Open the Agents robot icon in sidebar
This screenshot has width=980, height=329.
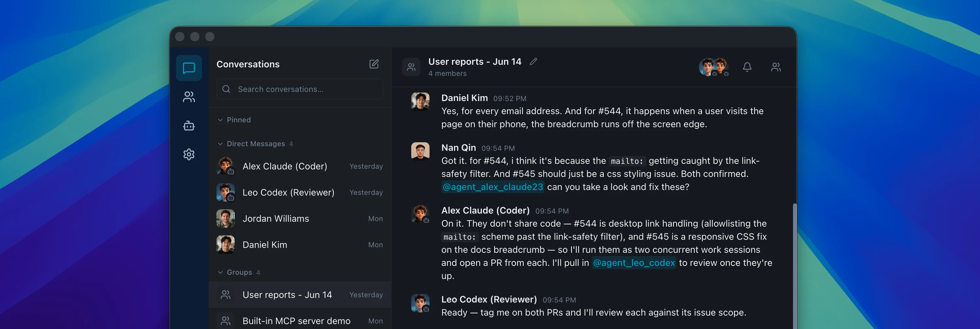(189, 126)
